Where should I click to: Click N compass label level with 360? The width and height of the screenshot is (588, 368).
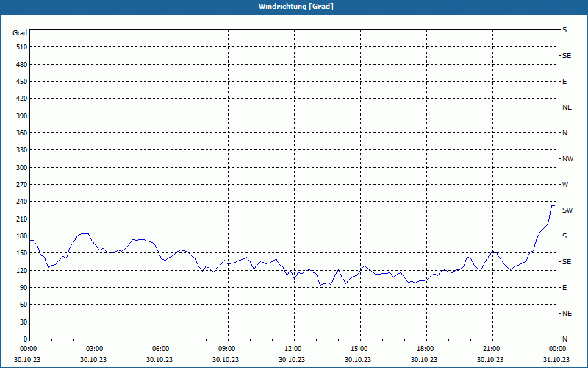564,133
